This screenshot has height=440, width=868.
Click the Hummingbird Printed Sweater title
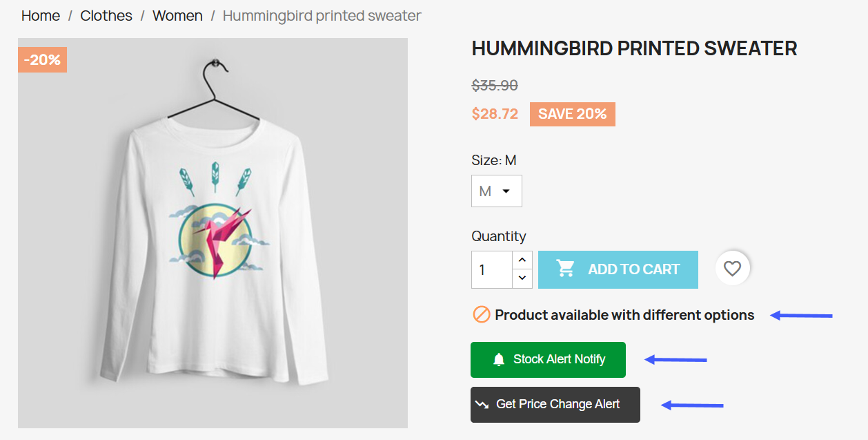click(x=634, y=48)
